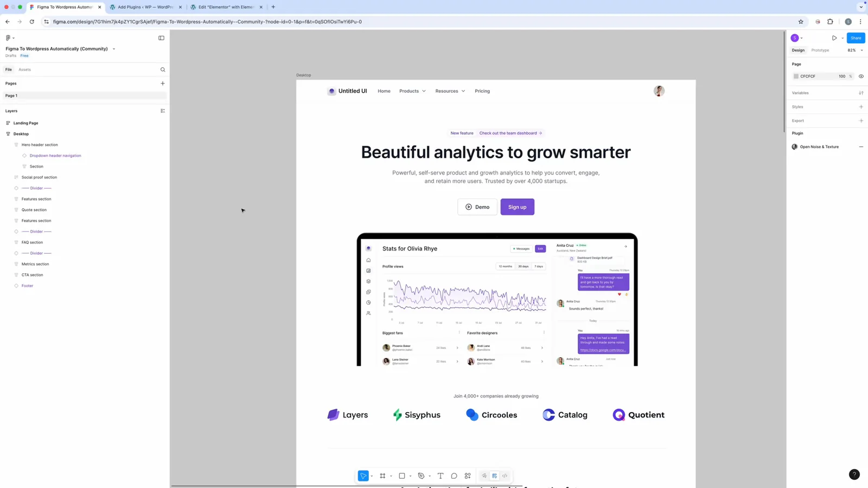Click the Sign up button on canvas
The width and height of the screenshot is (868, 488).
tap(517, 207)
